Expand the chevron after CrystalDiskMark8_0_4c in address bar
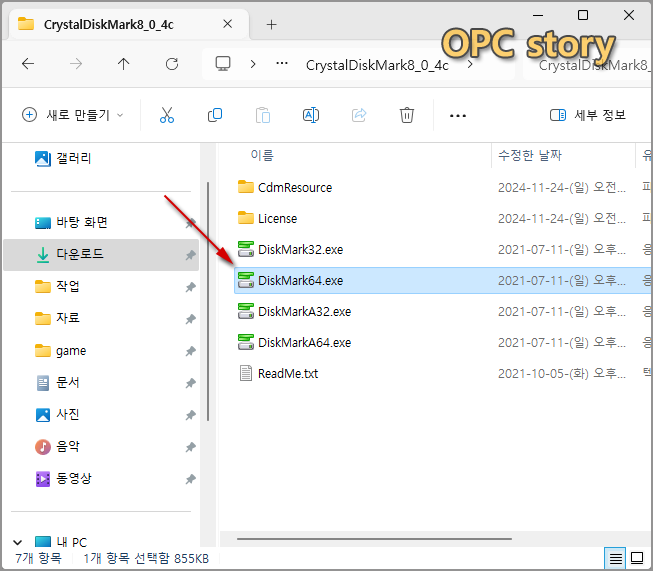This screenshot has height=571, width=653. (x=470, y=65)
